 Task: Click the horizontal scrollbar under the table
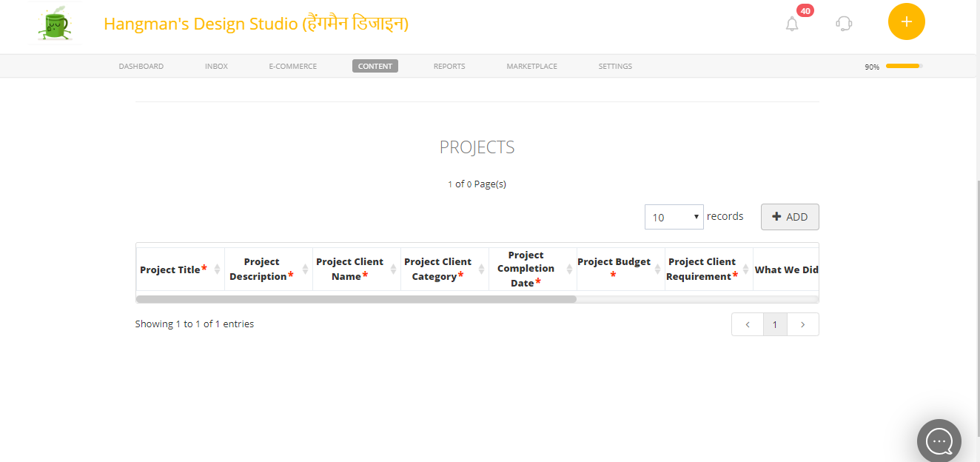(355, 298)
